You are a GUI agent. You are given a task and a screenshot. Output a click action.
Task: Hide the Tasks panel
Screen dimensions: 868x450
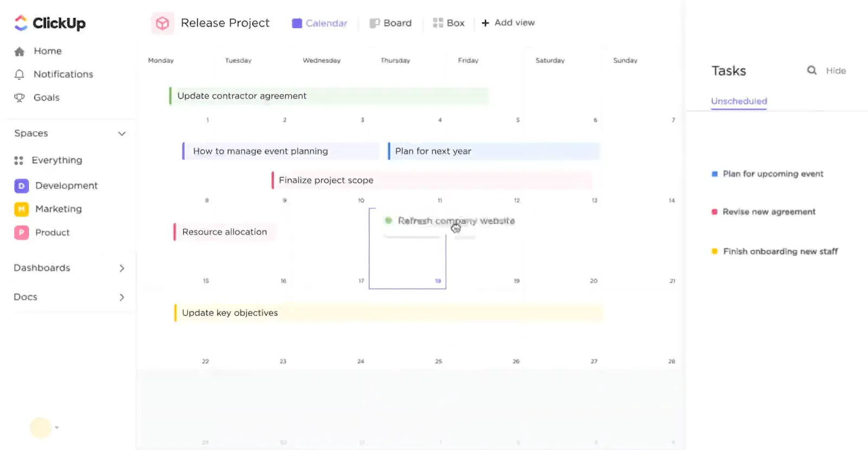[836, 71]
